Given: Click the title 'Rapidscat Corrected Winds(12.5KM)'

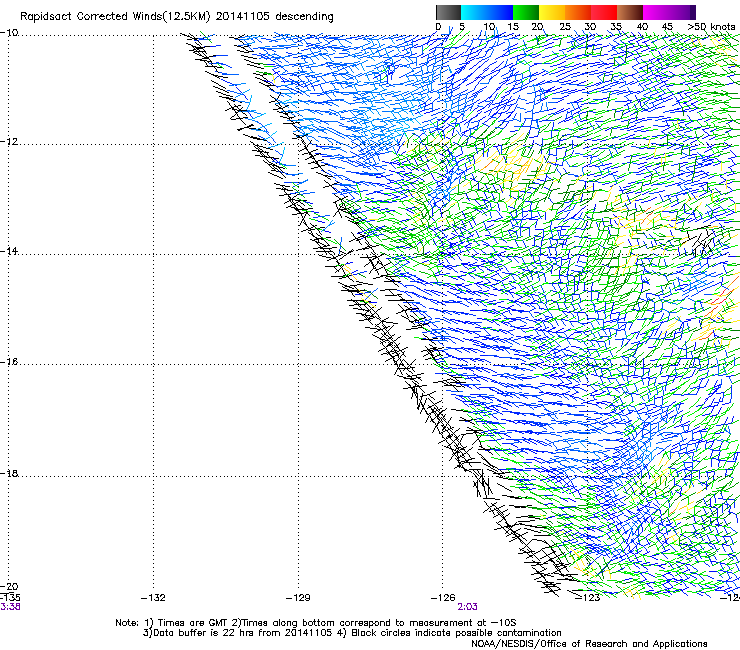Looking at the screenshot, I should tap(115, 17).
